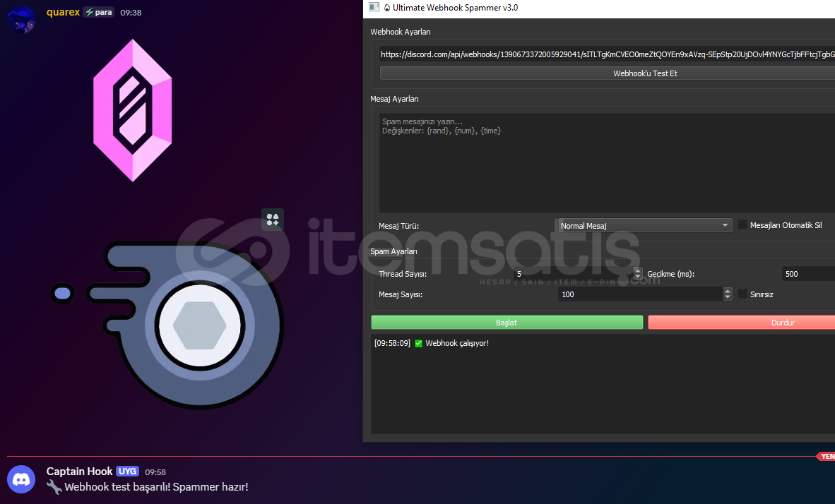Screen dimensions: 835x504
Task: Click the green checkmark in the log
Action: [419, 343]
